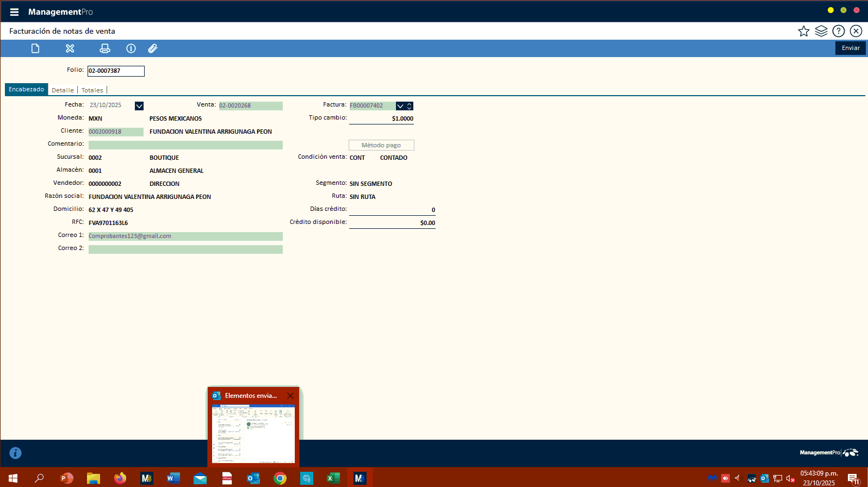The image size is (868, 487).
Task: Click the cancel X icon in toolbar
Action: tap(70, 48)
